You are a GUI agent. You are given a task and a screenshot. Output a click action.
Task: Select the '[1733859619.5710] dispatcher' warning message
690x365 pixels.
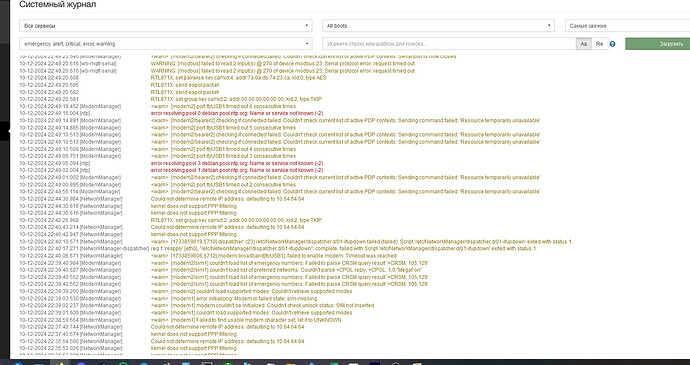pos(362,242)
